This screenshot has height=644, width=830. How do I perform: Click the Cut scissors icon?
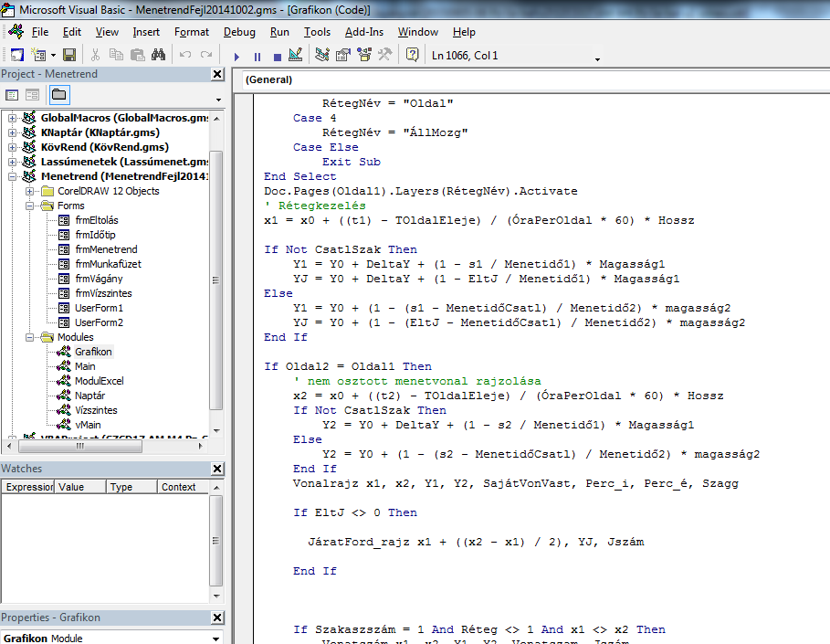pos(95,55)
